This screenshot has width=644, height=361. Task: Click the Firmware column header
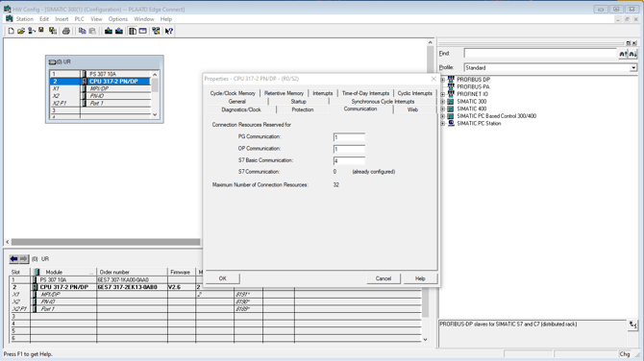click(x=181, y=272)
